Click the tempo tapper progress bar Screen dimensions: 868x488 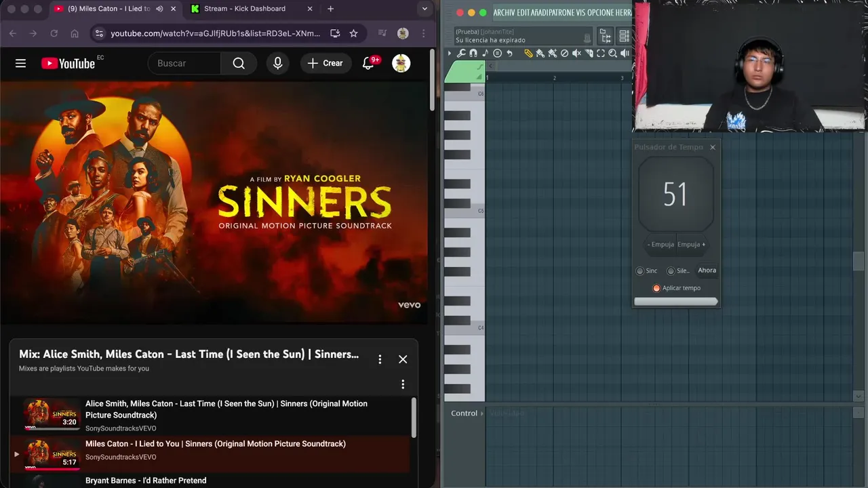pos(675,302)
